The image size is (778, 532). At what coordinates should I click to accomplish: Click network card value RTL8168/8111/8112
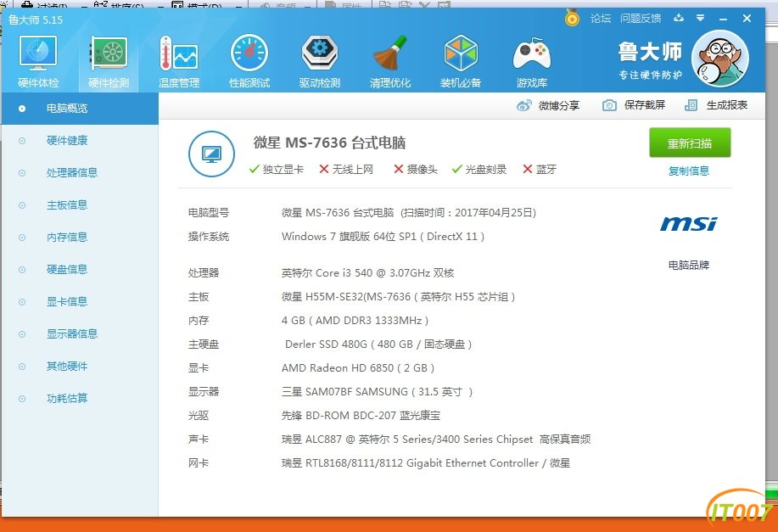pyautogui.click(x=426, y=463)
